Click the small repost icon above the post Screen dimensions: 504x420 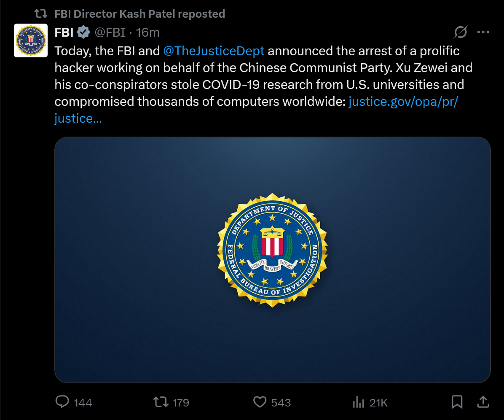[x=41, y=14]
